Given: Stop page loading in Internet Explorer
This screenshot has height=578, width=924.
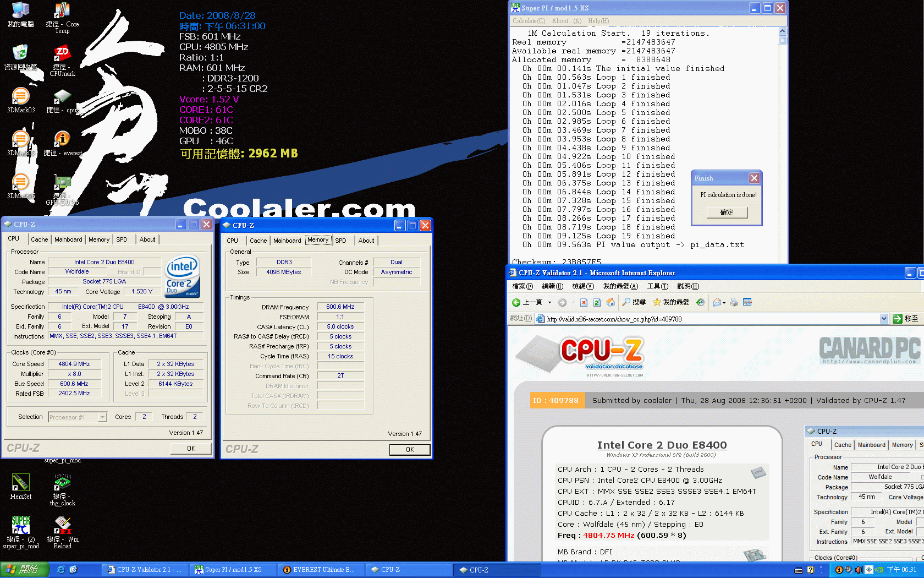Looking at the screenshot, I should click(584, 302).
